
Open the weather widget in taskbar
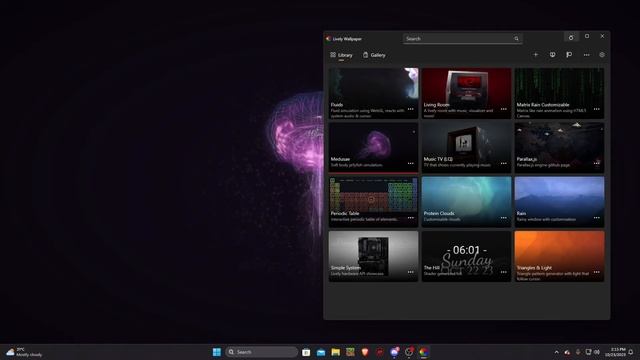[24, 352]
